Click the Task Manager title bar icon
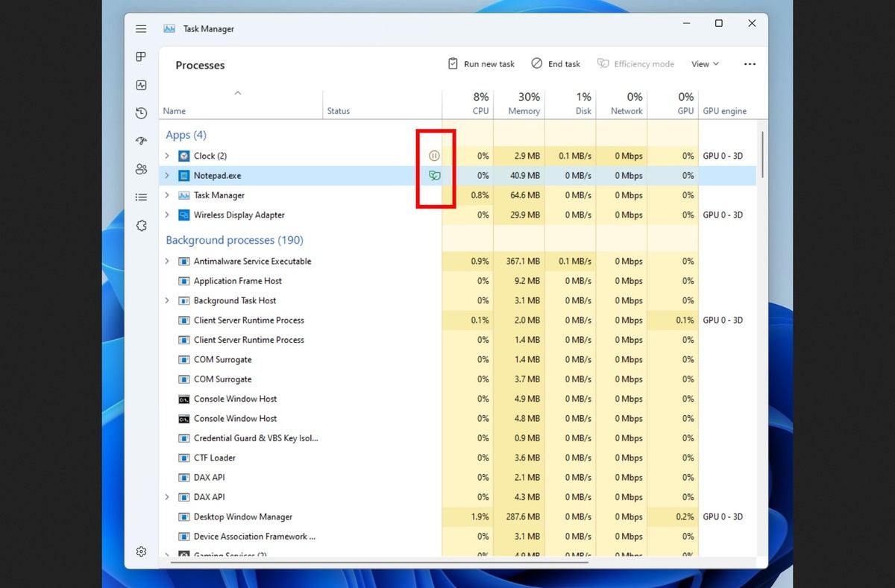The image size is (895, 588). pos(169,28)
